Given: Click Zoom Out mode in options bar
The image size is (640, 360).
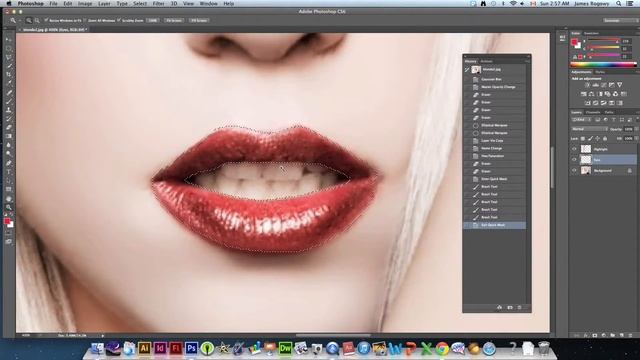Looking at the screenshot, I should pos(37,20).
